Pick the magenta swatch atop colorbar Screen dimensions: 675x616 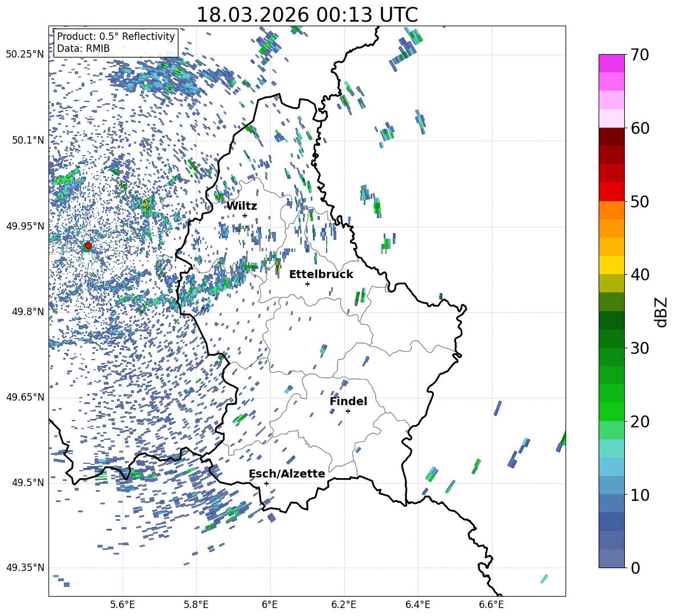coord(612,63)
